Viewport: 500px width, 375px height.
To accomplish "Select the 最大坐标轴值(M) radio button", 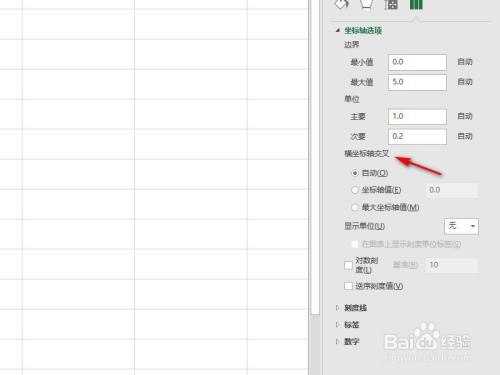I will click(x=355, y=207).
